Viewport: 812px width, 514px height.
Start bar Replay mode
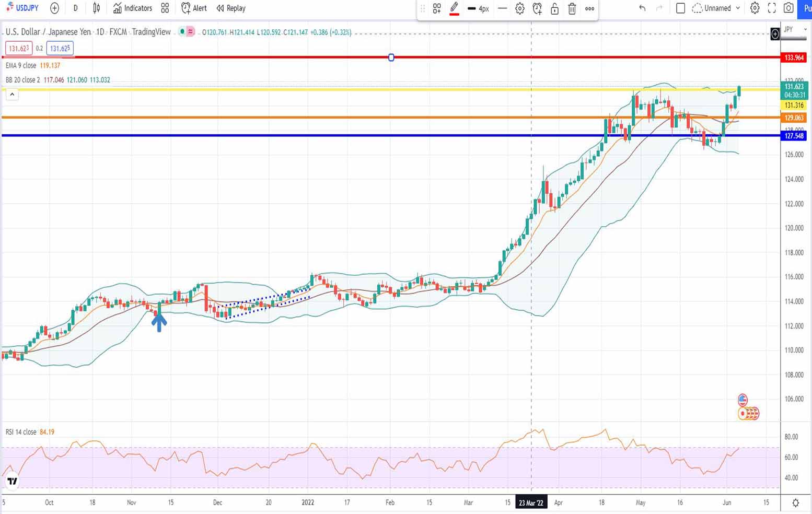tap(231, 8)
